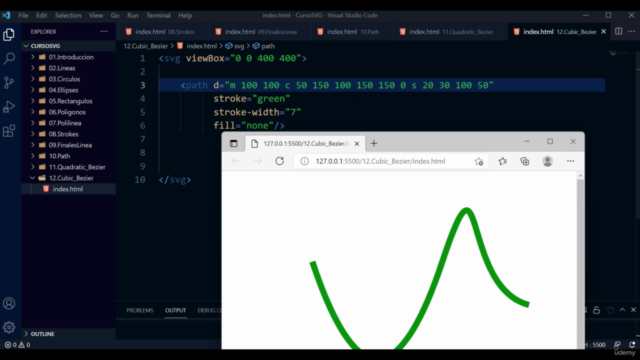Open the Run menu
The width and height of the screenshot is (640, 360).
pyautogui.click(x=133, y=15)
